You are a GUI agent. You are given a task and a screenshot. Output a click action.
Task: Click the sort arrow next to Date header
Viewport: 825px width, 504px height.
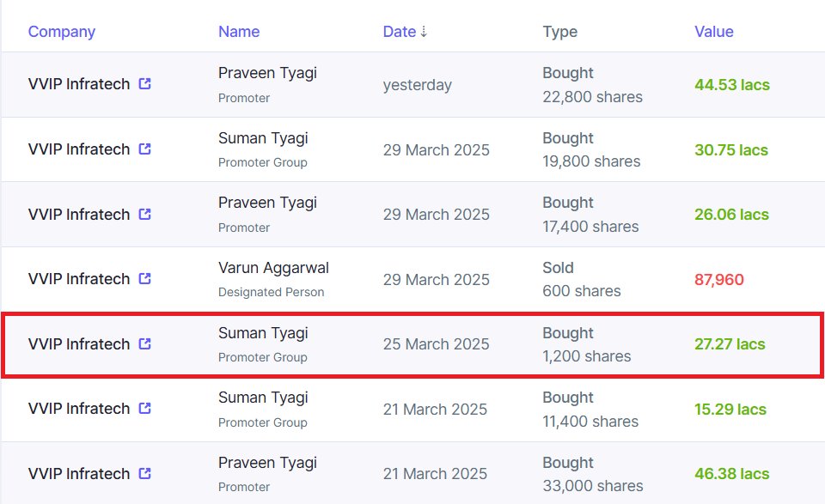tap(424, 32)
